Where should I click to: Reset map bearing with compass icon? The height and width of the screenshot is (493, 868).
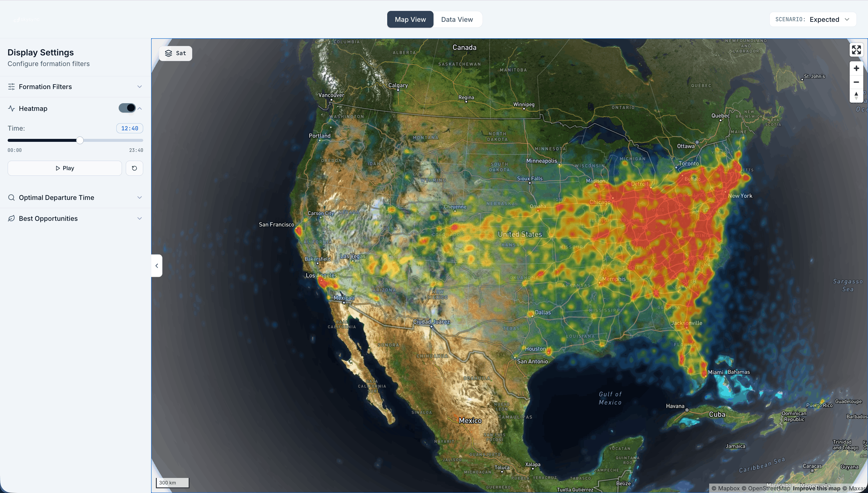856,96
